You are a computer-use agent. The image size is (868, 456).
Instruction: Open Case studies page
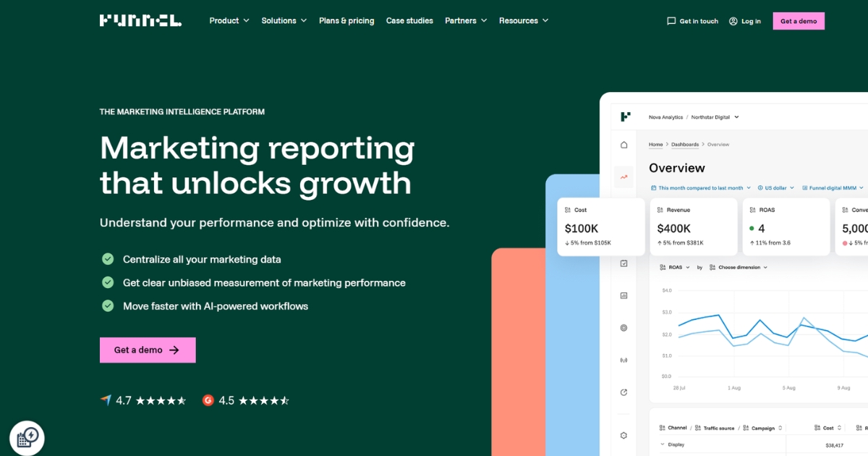(x=409, y=21)
